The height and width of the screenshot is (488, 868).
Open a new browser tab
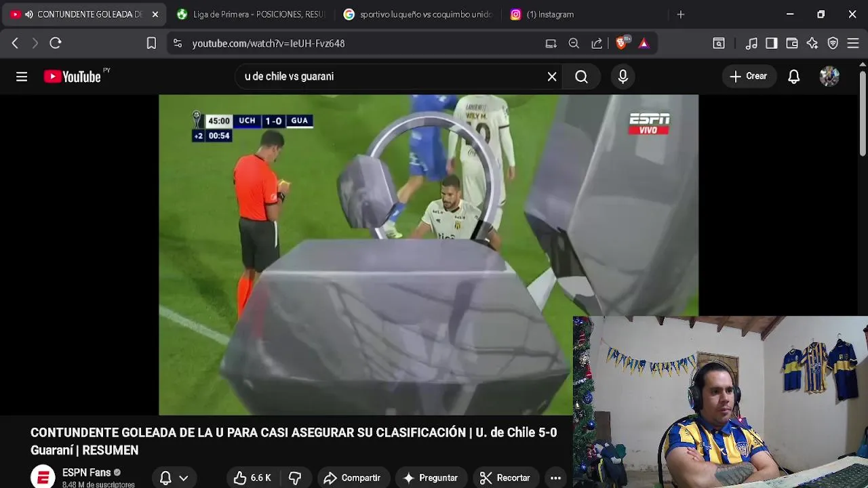point(681,14)
